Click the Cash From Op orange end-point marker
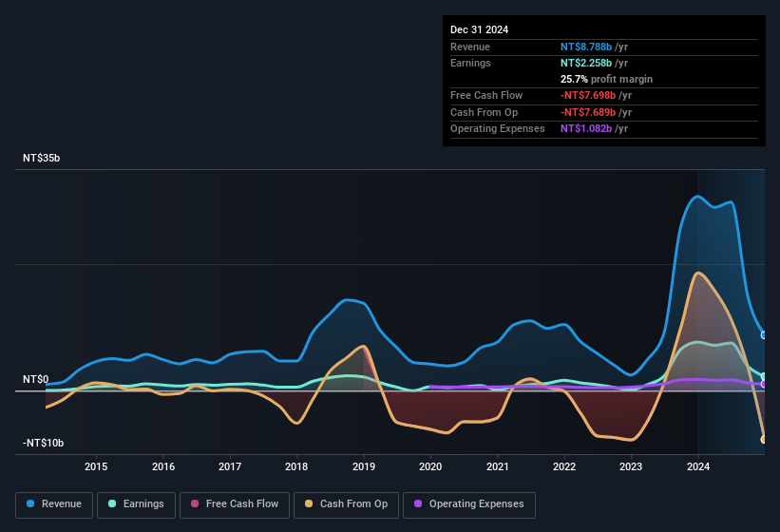Image resolution: width=780 pixels, height=532 pixels. (764, 439)
